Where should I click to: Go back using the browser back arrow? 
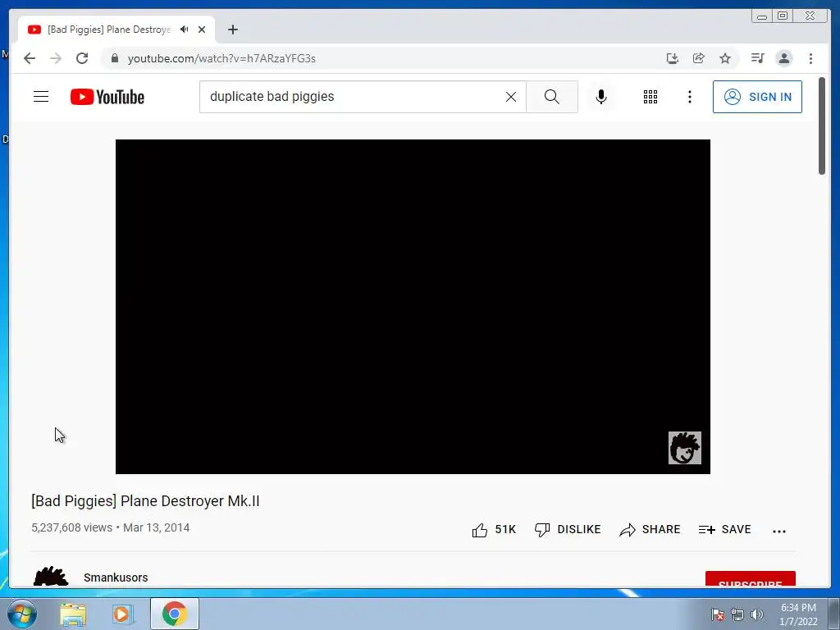click(30, 58)
